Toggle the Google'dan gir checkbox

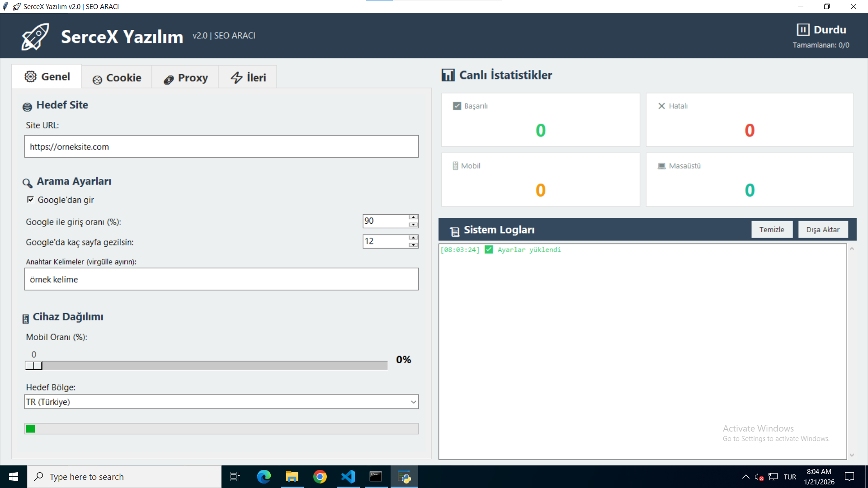30,199
